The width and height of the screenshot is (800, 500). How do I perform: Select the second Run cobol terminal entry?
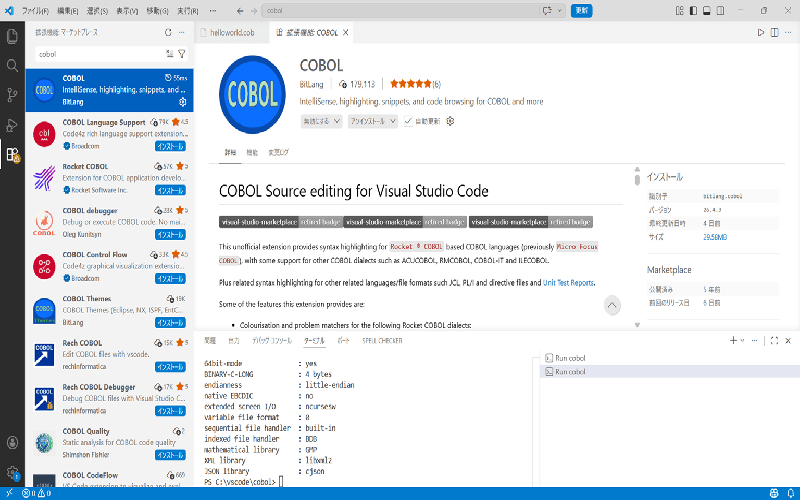click(669, 371)
